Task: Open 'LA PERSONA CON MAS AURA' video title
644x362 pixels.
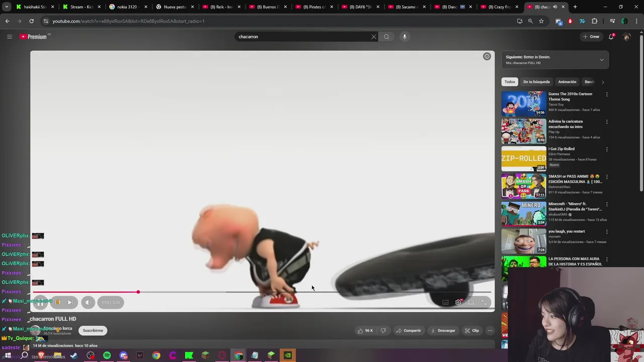Action: [x=575, y=261]
